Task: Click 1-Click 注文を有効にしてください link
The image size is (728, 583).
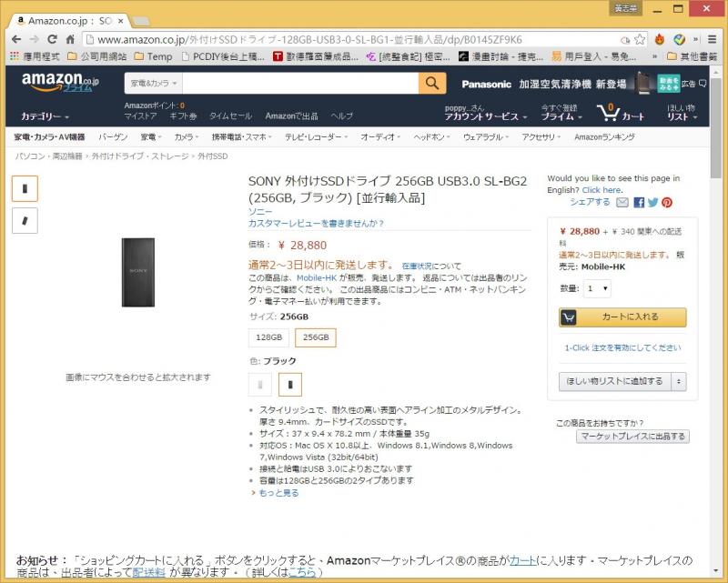Action: coord(622,347)
